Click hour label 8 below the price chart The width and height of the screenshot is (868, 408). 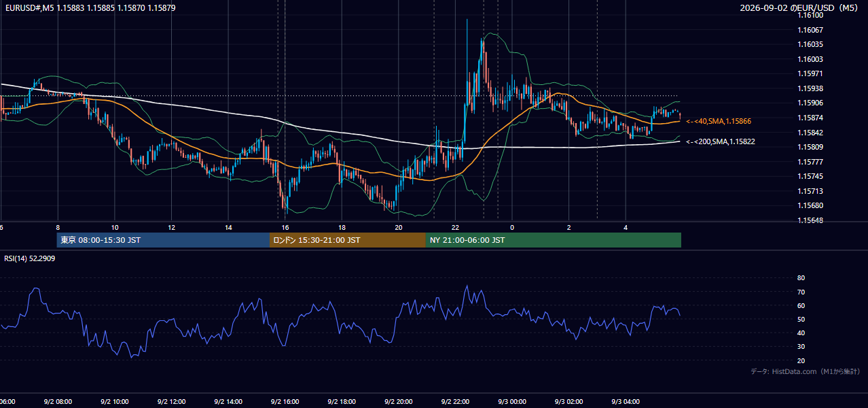click(58, 227)
